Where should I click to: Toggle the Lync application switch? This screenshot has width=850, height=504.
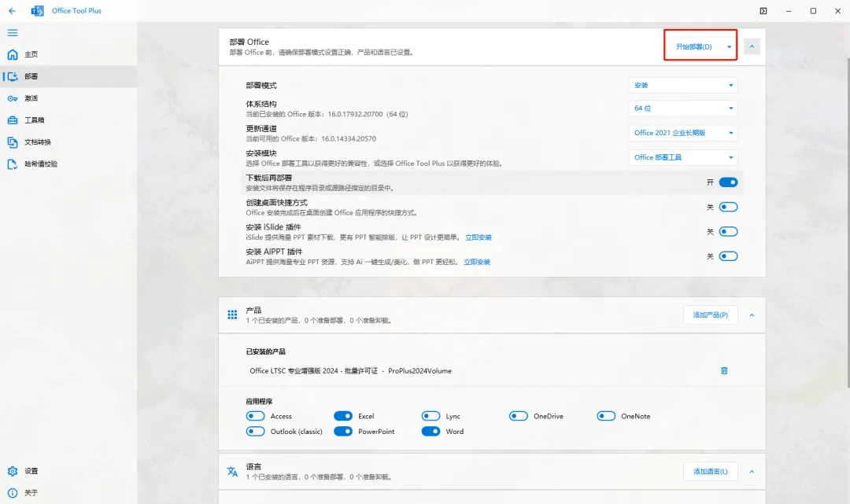(x=431, y=416)
